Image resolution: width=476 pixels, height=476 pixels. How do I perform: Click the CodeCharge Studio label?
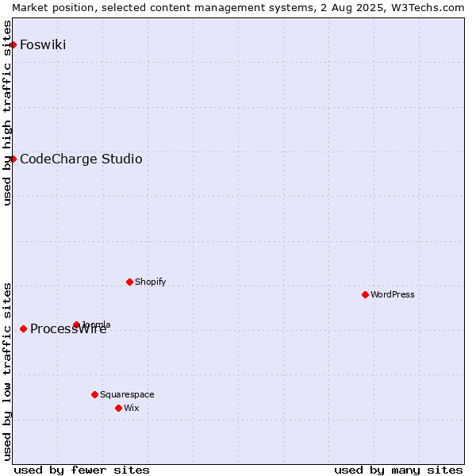[81, 159]
